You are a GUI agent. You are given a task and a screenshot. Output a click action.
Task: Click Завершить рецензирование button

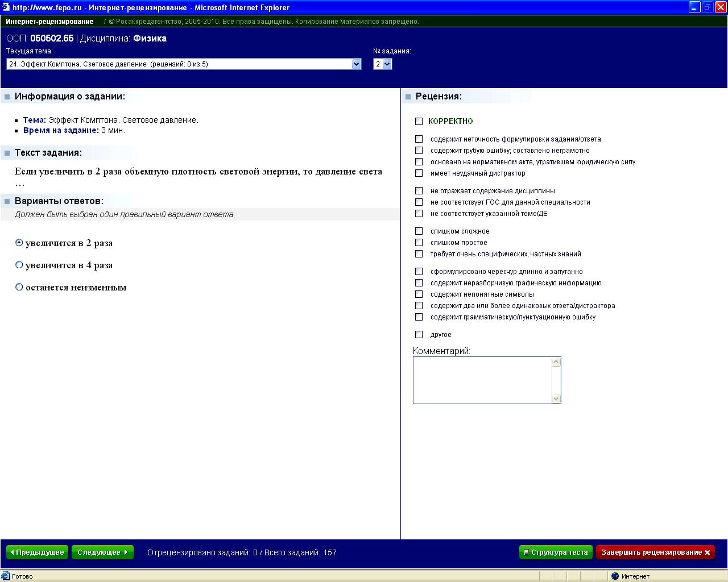tap(655, 552)
